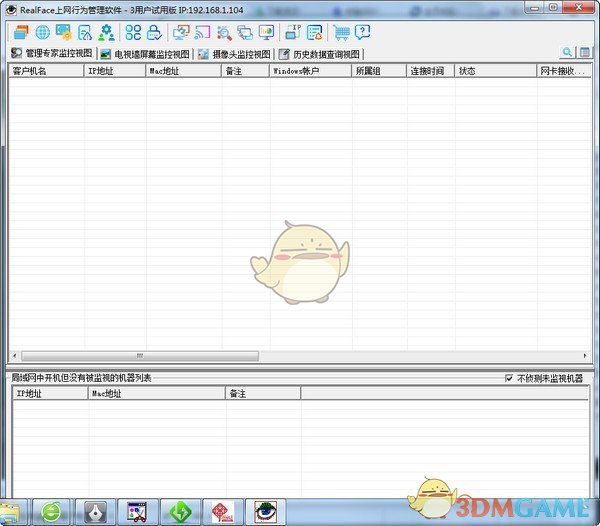Viewport: 600px width, 526px height.
Task: Click the users with gear settings icon
Action: (x=106, y=33)
